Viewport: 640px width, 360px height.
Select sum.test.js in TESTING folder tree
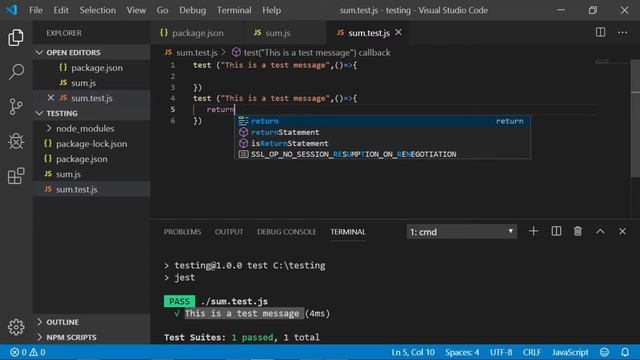pyautogui.click(x=92, y=189)
